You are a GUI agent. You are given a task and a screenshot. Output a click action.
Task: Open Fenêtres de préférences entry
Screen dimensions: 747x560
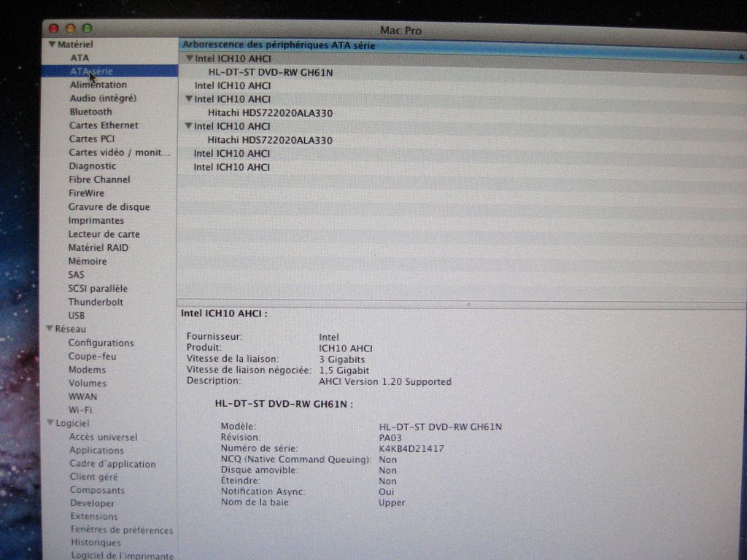point(122,529)
